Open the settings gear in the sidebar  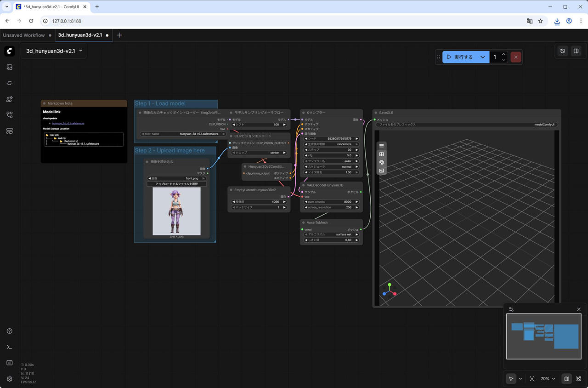[10, 379]
